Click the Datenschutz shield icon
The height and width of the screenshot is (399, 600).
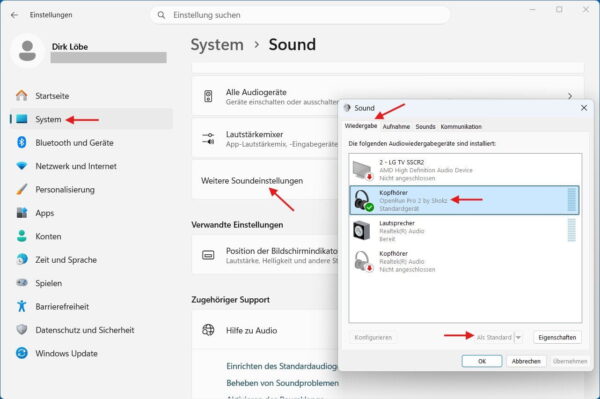pos(22,329)
